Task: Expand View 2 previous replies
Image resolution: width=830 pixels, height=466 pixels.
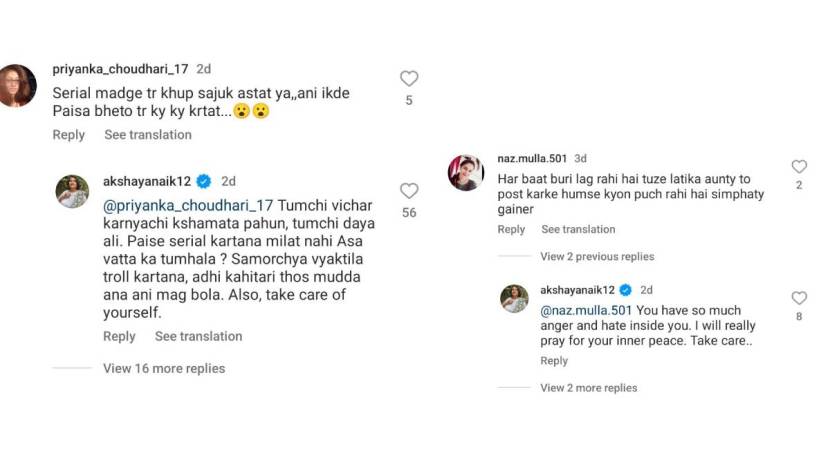Action: (x=597, y=256)
